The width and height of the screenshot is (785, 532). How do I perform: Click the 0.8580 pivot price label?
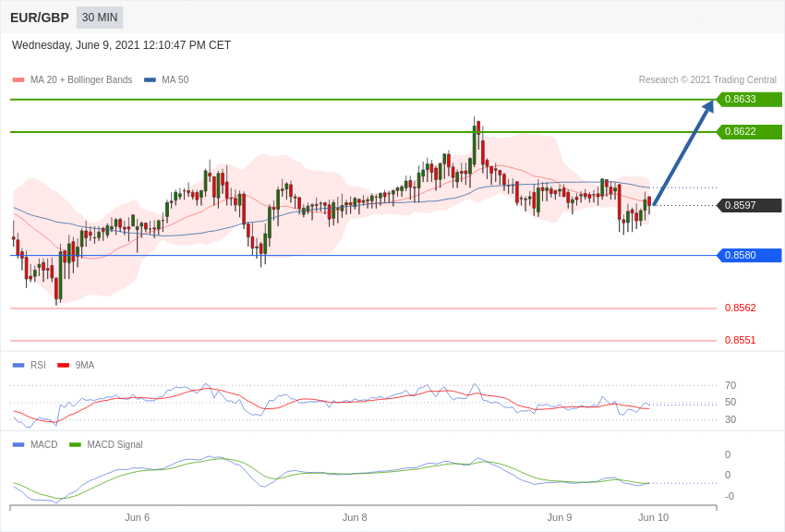(x=750, y=255)
